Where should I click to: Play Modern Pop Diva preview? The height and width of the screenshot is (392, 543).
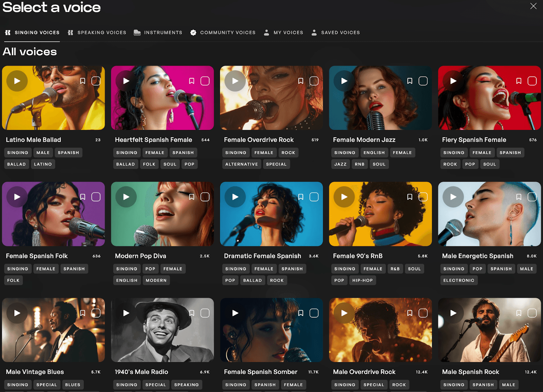point(126,197)
